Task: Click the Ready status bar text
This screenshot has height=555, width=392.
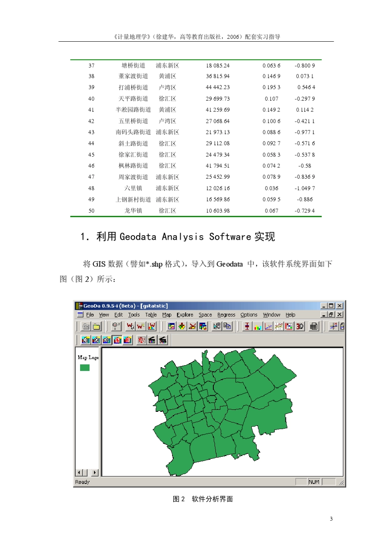Action: [x=82, y=482]
